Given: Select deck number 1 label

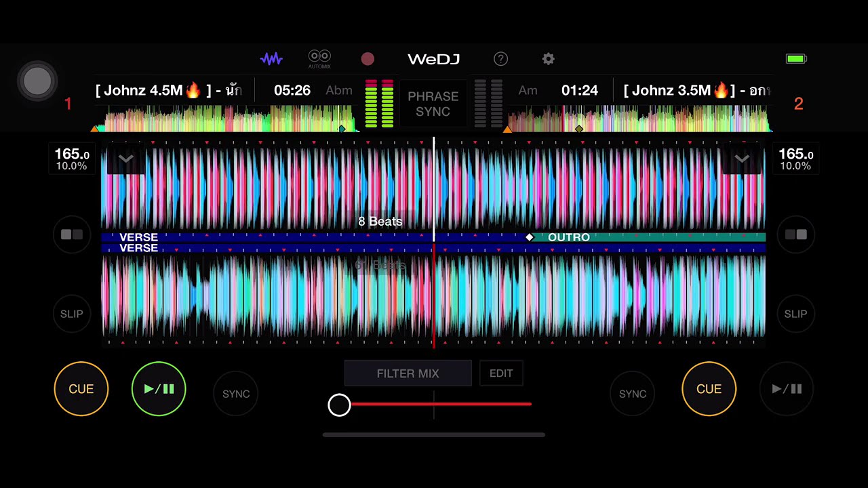Looking at the screenshot, I should point(68,104).
